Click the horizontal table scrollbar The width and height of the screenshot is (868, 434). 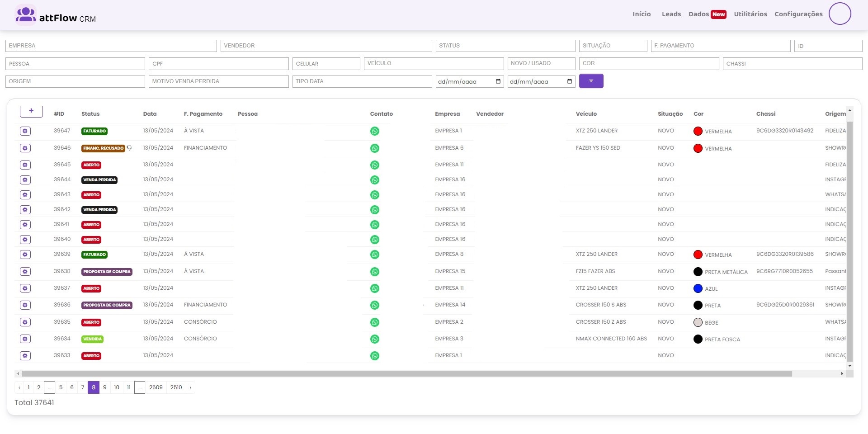click(x=407, y=374)
